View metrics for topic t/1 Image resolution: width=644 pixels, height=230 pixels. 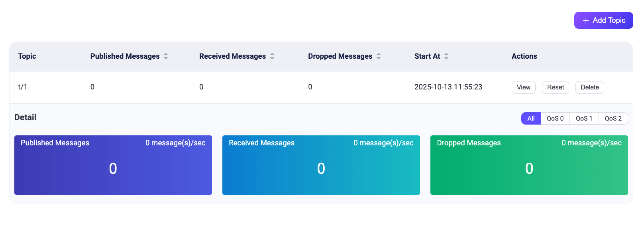523,87
